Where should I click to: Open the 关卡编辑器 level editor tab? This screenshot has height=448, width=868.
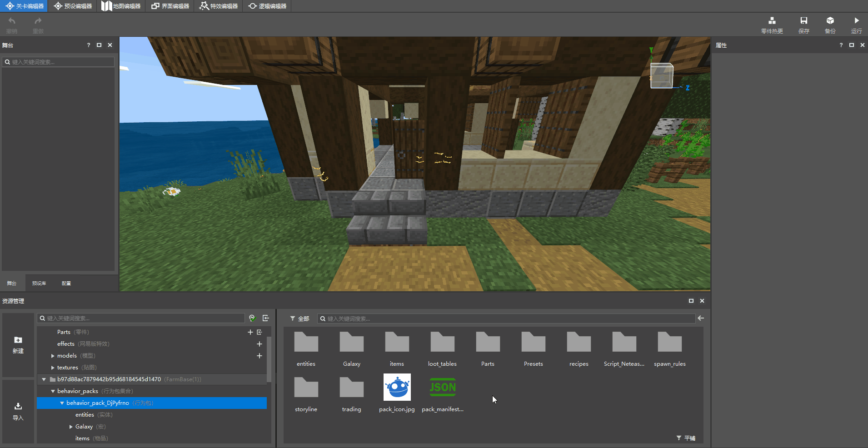(25, 6)
